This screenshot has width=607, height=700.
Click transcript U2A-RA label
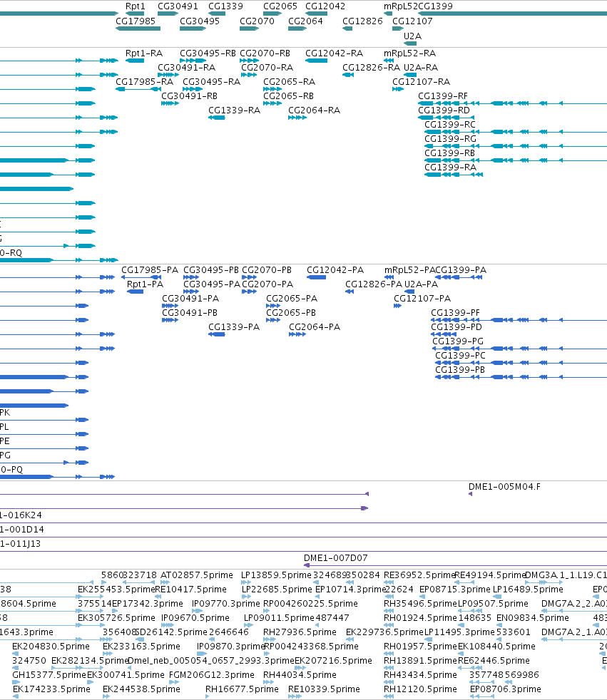(x=421, y=68)
